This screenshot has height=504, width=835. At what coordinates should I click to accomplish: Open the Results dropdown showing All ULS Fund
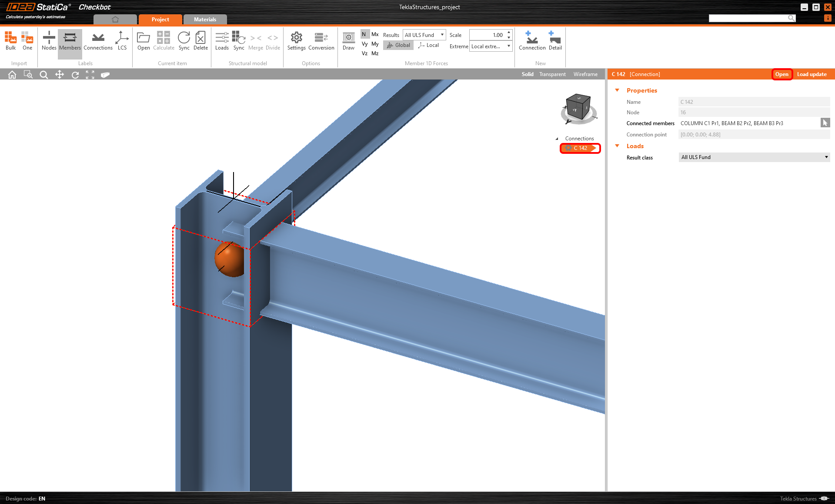(424, 35)
